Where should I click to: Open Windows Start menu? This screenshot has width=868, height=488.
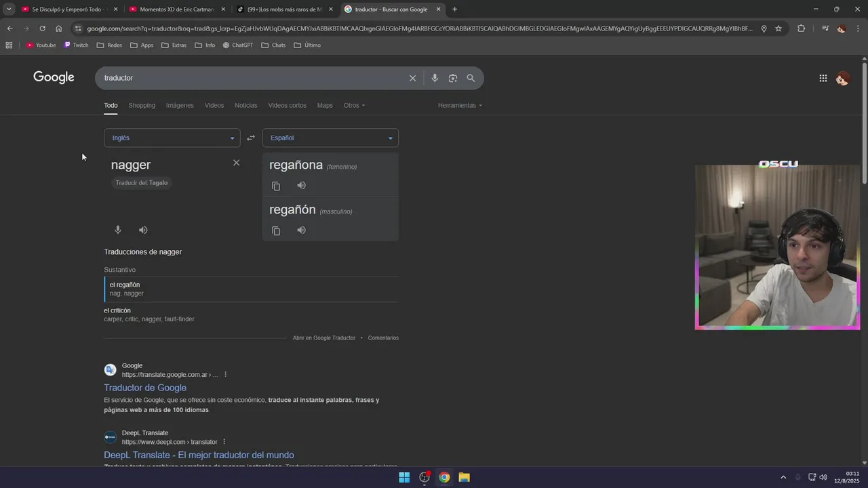[404, 477]
